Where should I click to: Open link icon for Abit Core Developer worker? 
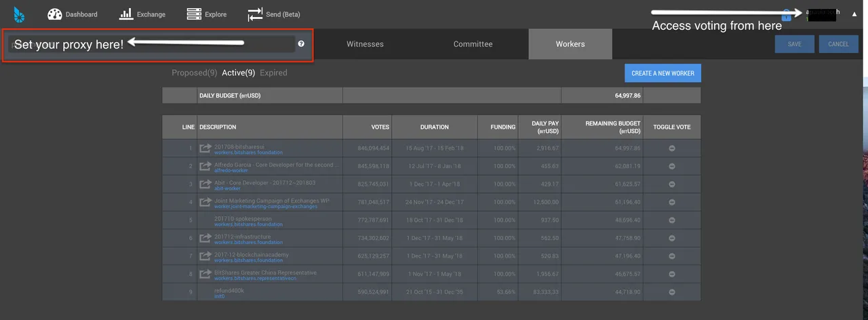pos(205,184)
